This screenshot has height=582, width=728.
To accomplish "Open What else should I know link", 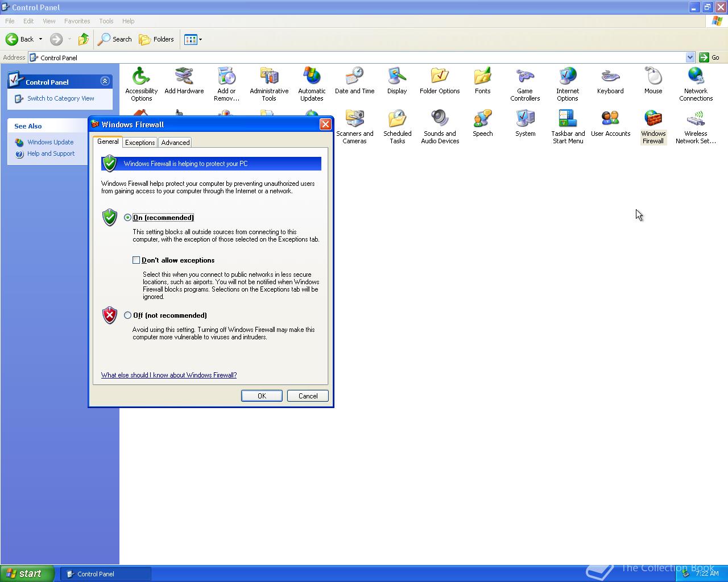I will tap(169, 375).
